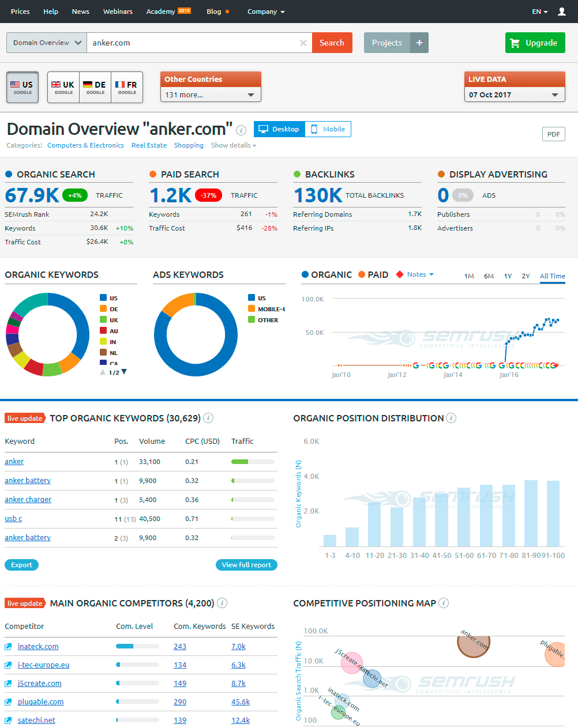Image resolution: width=578 pixels, height=728 pixels.
Task: Click the domain search input field
Action: coord(193,43)
